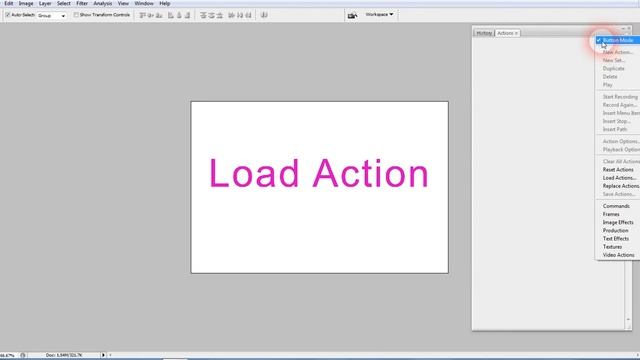
Task: Load the Text Effects action set
Action: click(616, 239)
